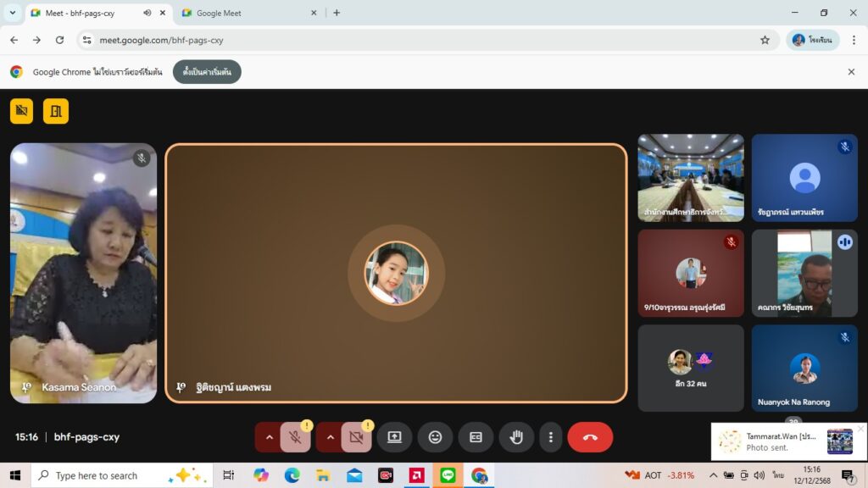The width and height of the screenshot is (868, 488).
Task: Click the yellow crossed-out camera effects icon
Action: coord(22,111)
